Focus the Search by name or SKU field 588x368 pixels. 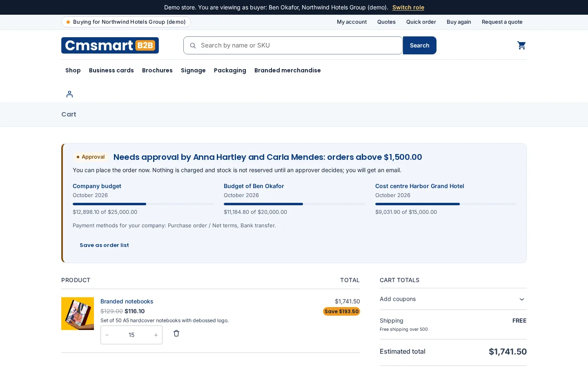(293, 45)
